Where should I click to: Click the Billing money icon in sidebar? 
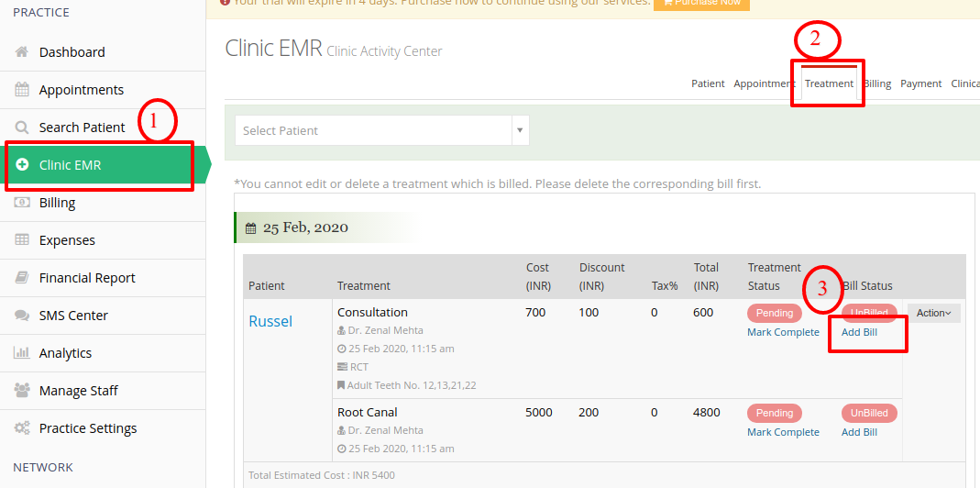[x=22, y=202]
